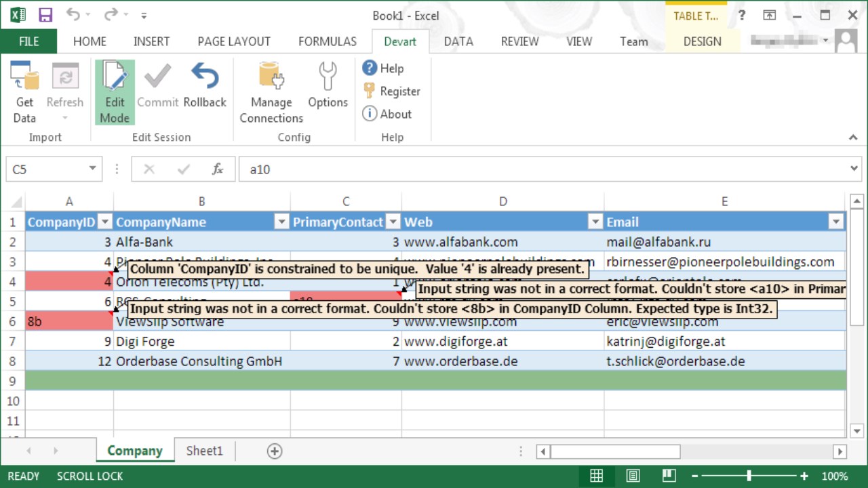The height and width of the screenshot is (488, 868).
Task: Confirm formula entry with check button
Action: point(183,169)
